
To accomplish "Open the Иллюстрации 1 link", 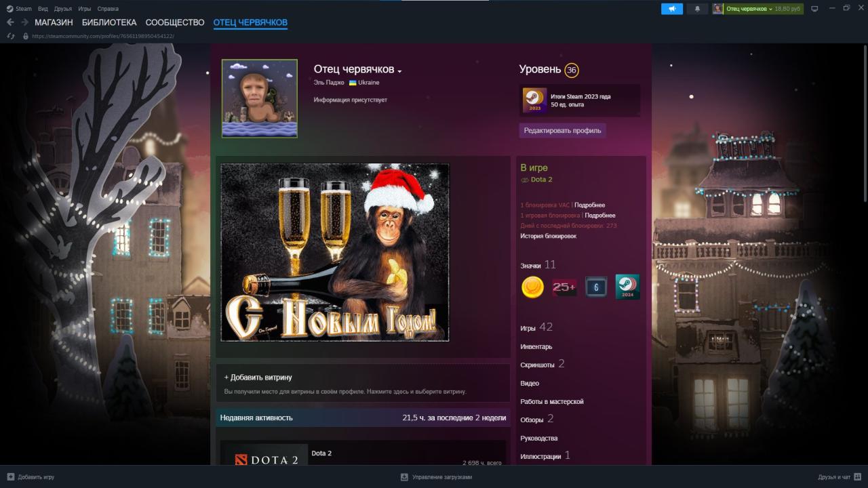I will (x=545, y=456).
